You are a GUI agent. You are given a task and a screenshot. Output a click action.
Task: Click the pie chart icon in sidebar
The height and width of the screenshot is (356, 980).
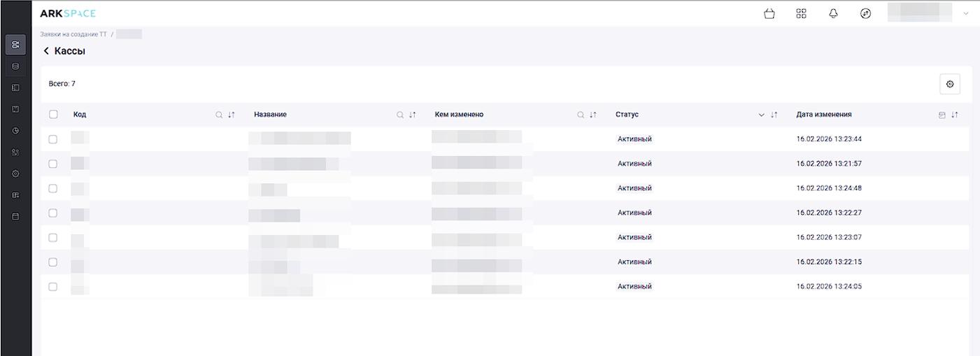pyautogui.click(x=15, y=131)
